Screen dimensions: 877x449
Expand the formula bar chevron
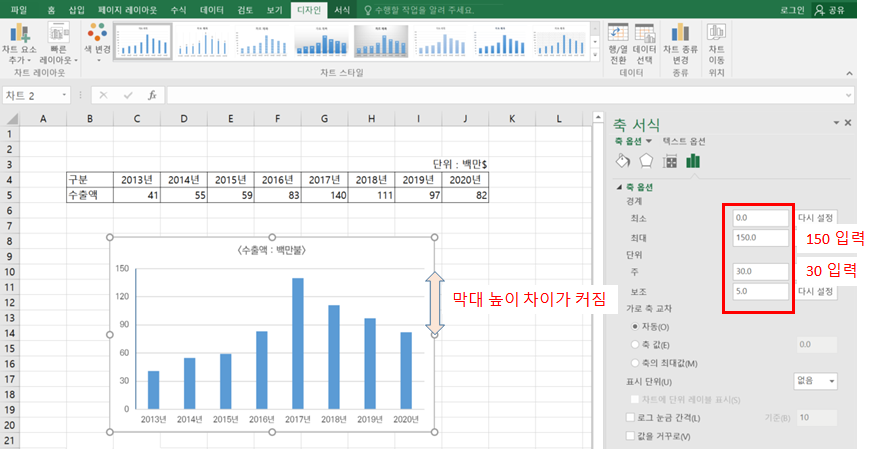coord(848,96)
